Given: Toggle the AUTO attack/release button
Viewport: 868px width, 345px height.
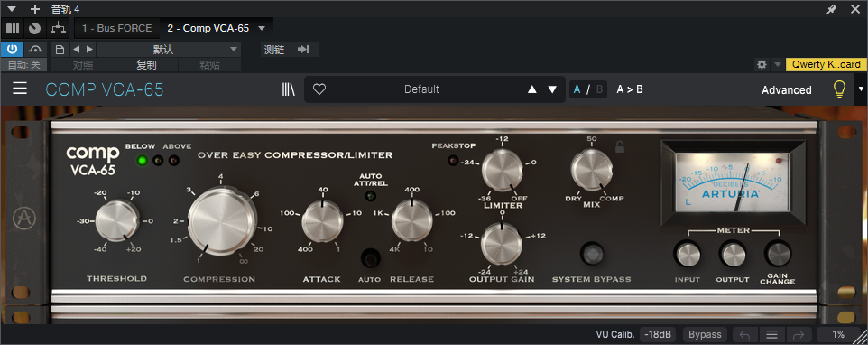Looking at the screenshot, I should 370,258.
